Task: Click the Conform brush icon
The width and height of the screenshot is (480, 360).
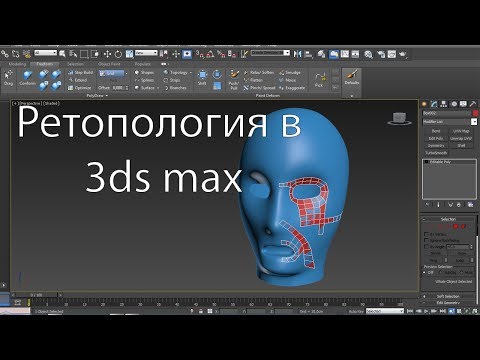Action: (x=27, y=78)
